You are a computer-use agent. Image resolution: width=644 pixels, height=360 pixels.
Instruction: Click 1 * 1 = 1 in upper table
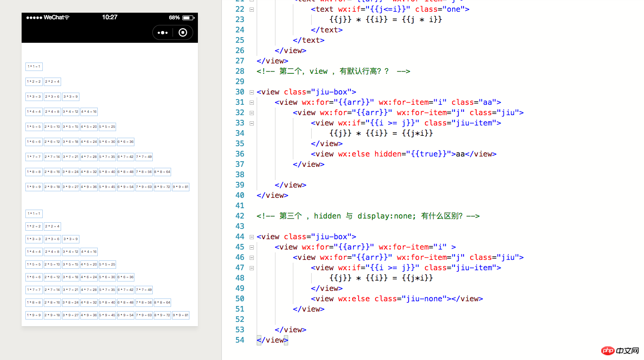(34, 67)
